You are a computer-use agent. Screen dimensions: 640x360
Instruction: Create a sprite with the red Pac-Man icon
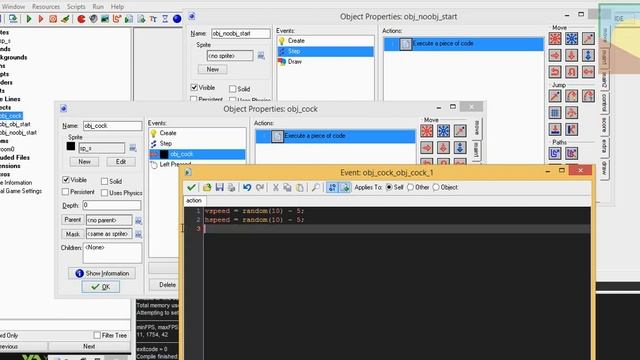click(82, 19)
